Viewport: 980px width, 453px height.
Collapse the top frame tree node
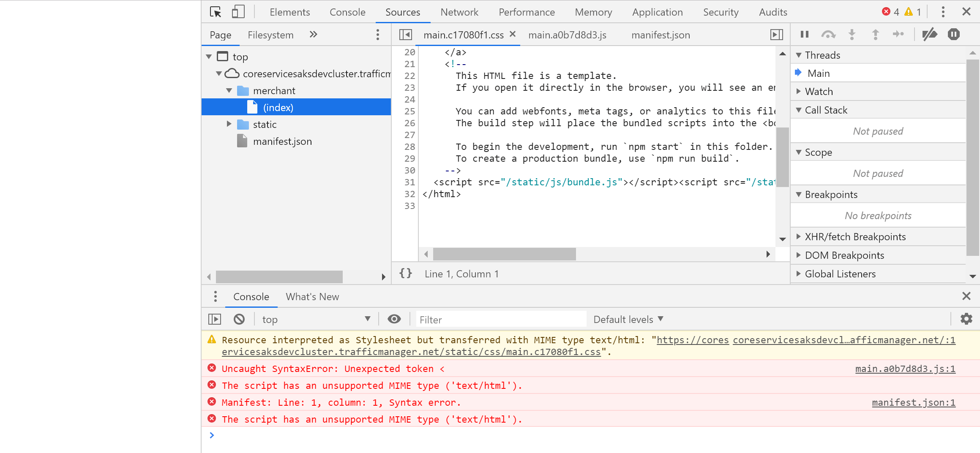pyautogui.click(x=209, y=57)
